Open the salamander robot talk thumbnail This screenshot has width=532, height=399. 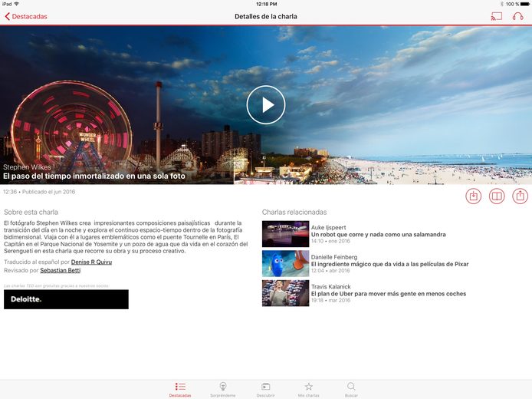[285, 233]
